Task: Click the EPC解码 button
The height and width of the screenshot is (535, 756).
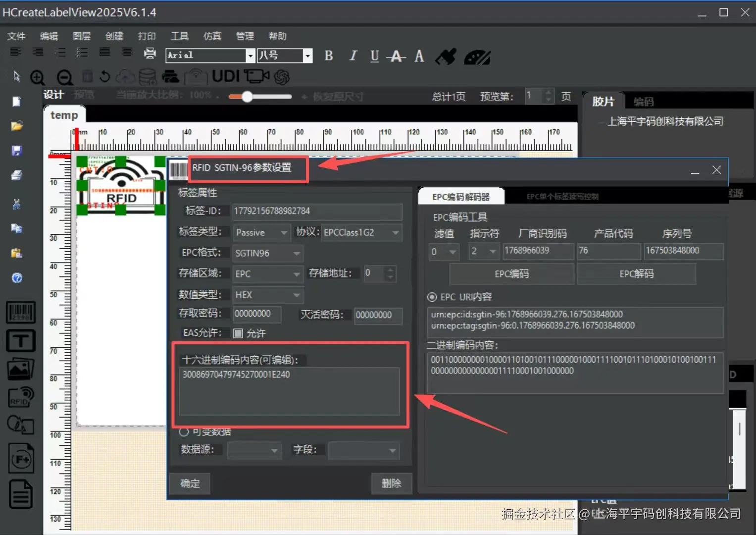Action: point(637,274)
